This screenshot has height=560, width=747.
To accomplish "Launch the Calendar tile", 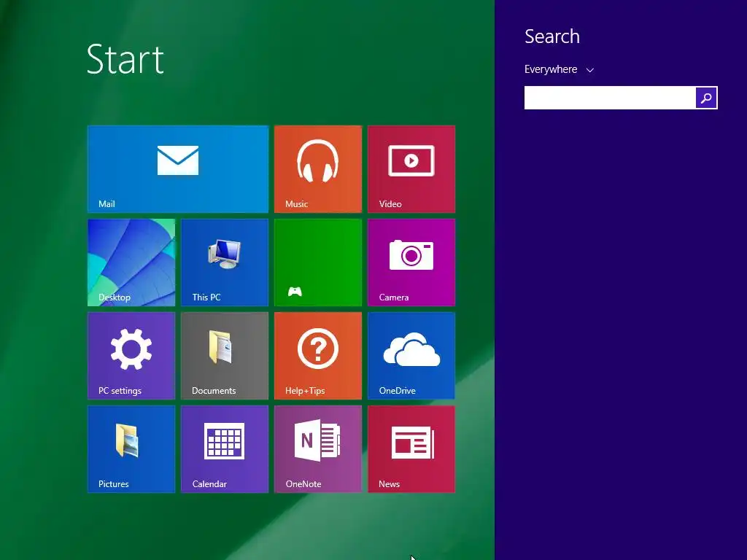I will pyautogui.click(x=225, y=449).
